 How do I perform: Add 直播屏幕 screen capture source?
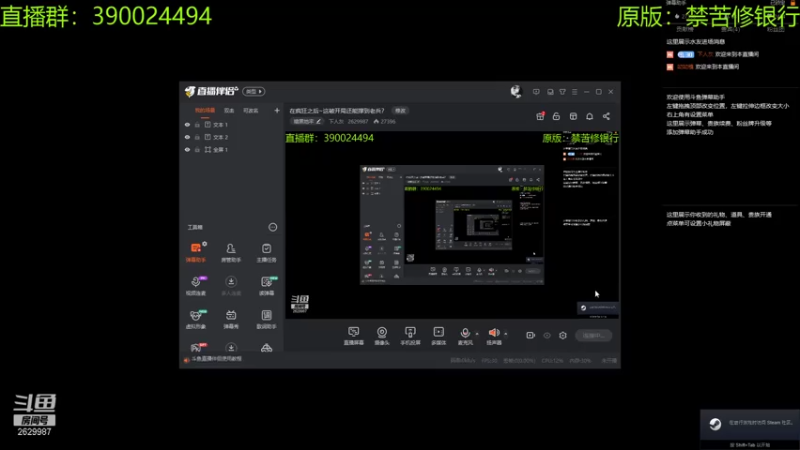coord(354,336)
